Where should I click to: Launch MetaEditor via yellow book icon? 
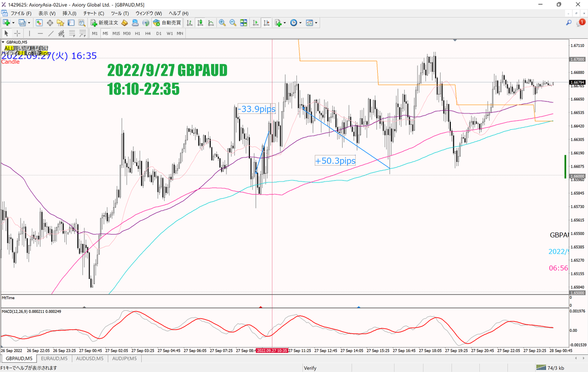tap(124, 23)
